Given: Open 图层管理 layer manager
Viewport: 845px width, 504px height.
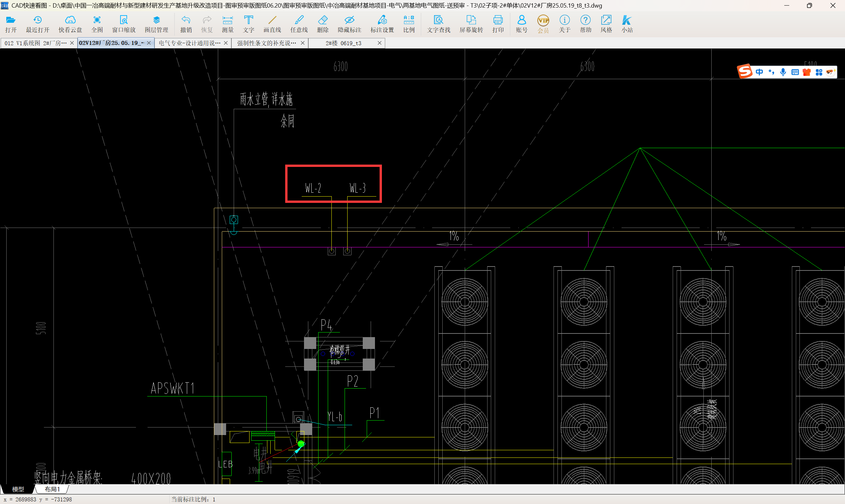Looking at the screenshot, I should coord(156,24).
